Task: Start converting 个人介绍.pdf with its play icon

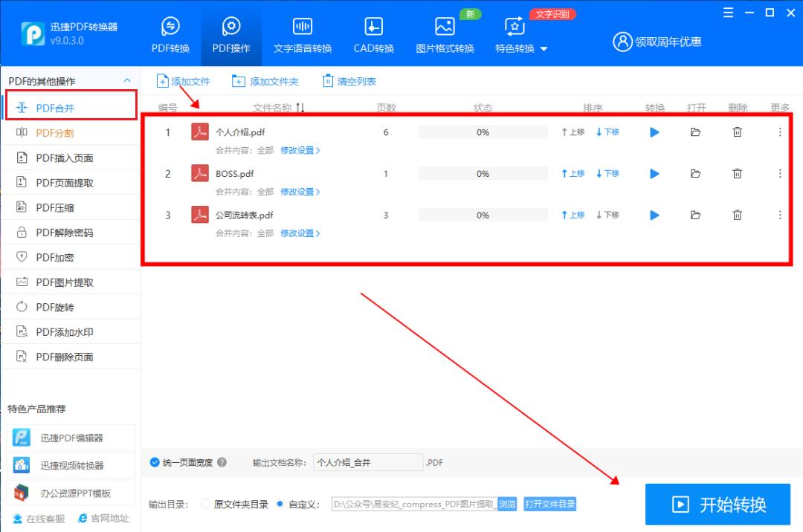Action: click(654, 132)
